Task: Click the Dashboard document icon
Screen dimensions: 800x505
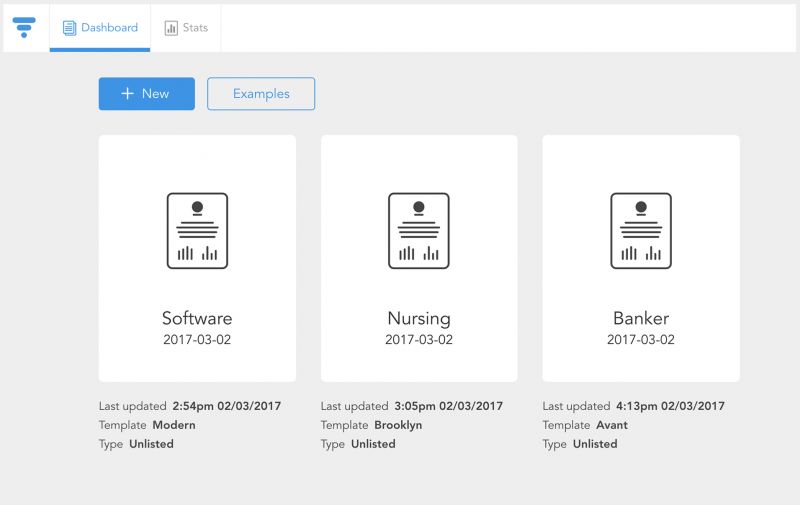Action: [x=69, y=28]
